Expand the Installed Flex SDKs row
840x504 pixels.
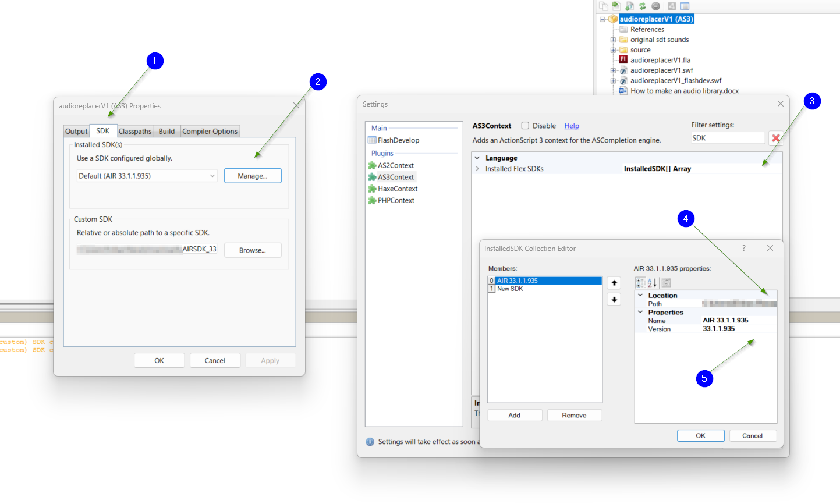[477, 169]
